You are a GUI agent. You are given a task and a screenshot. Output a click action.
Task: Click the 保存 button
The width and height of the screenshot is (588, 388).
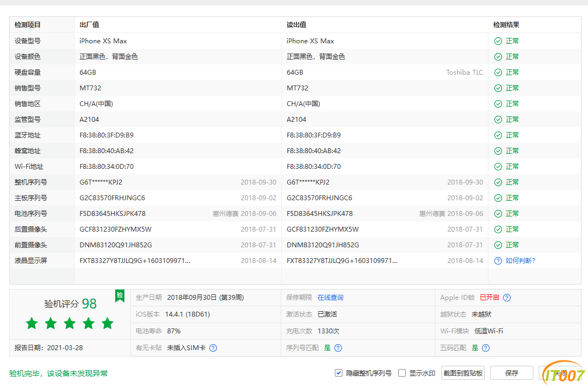[512, 373]
